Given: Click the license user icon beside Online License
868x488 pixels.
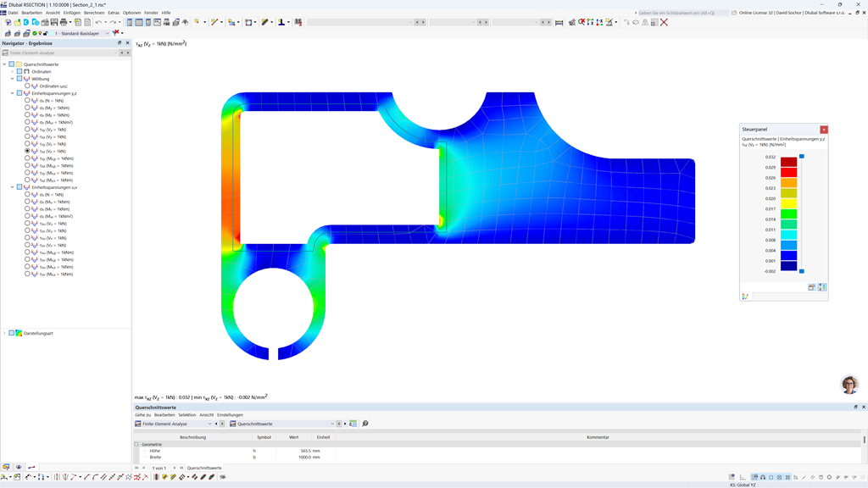Looking at the screenshot, I should 734,12.
